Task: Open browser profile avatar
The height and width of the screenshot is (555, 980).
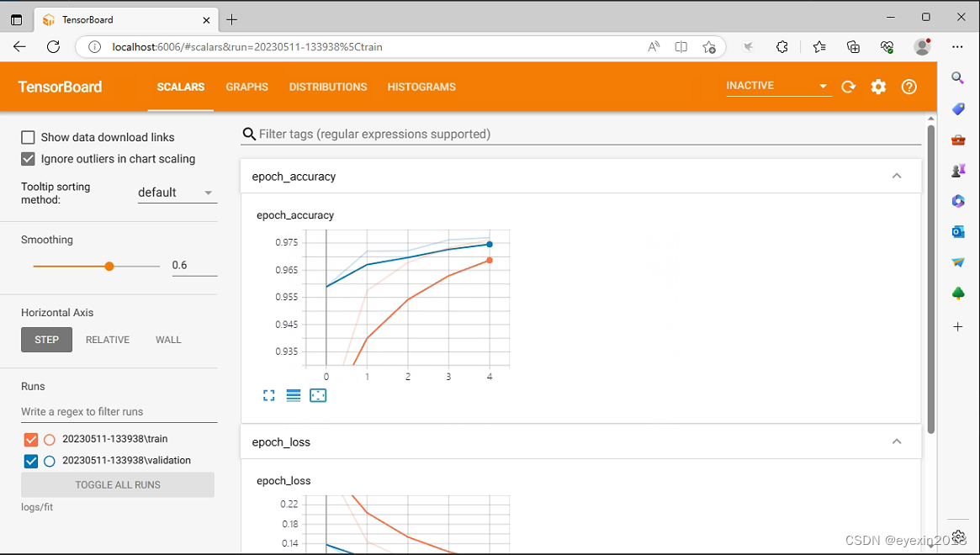Action: click(x=922, y=47)
